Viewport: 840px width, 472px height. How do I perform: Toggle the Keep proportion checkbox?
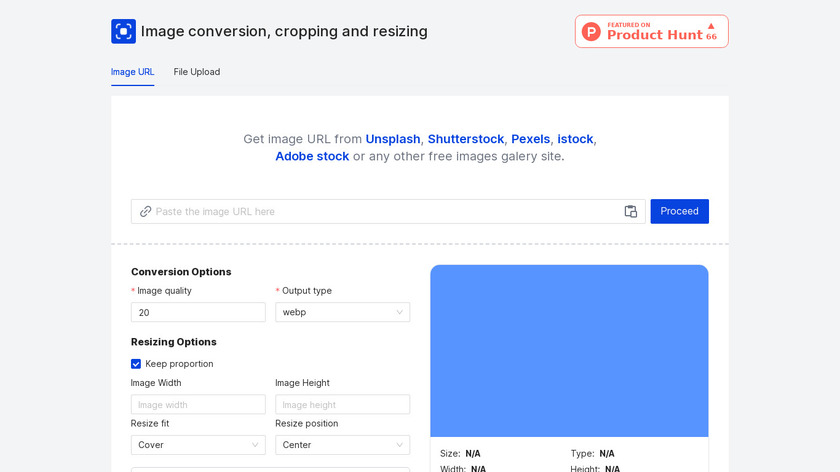pyautogui.click(x=136, y=364)
